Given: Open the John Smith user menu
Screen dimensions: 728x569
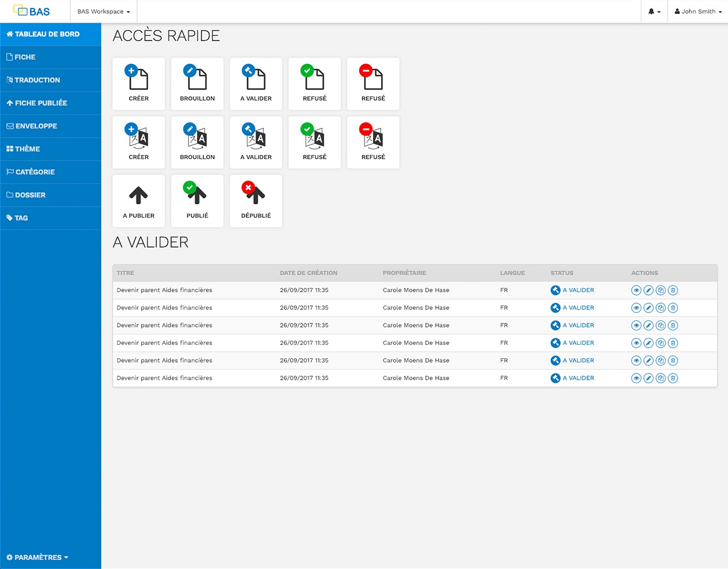Looking at the screenshot, I should [x=698, y=12].
